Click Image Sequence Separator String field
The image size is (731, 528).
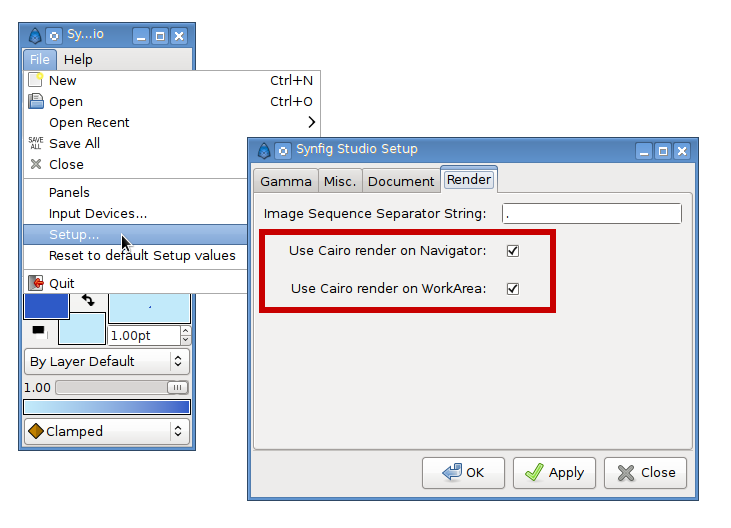coord(592,213)
